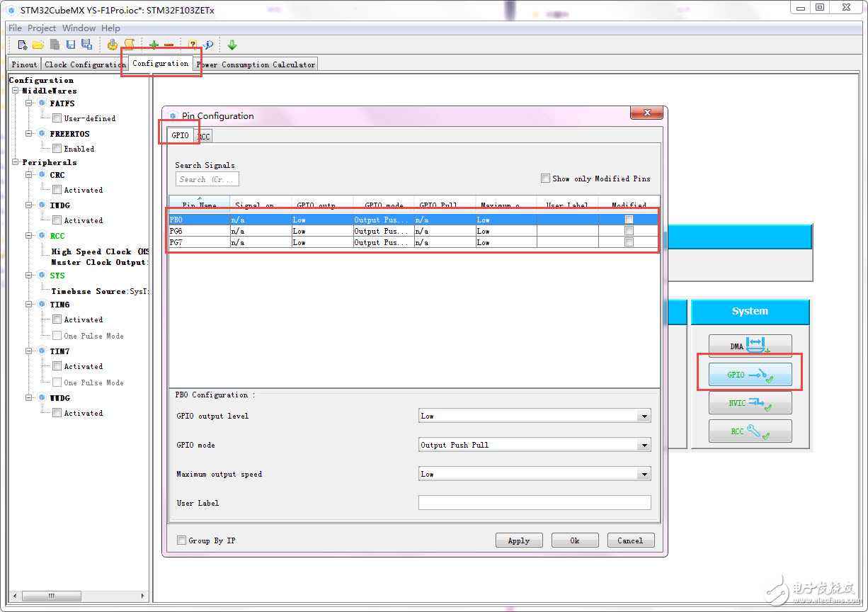Open NVIC system configuration button

(x=750, y=403)
